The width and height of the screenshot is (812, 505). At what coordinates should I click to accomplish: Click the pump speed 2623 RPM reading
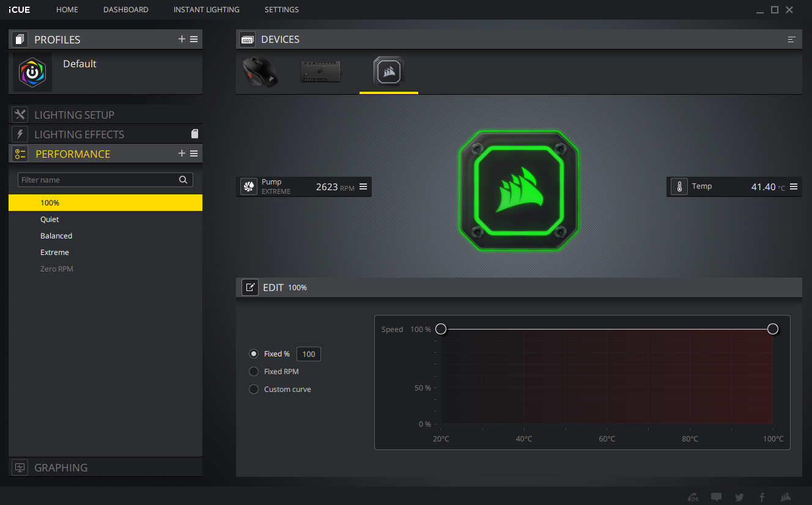[335, 187]
